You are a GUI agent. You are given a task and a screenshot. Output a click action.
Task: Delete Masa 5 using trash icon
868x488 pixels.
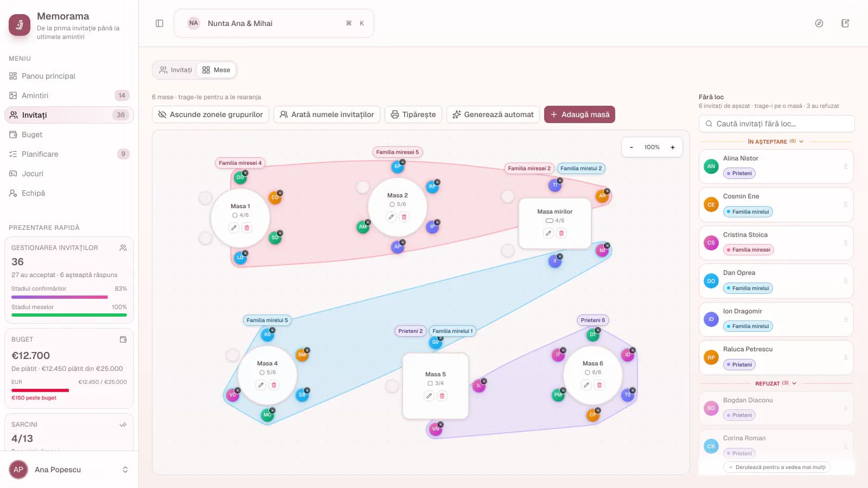click(x=442, y=396)
